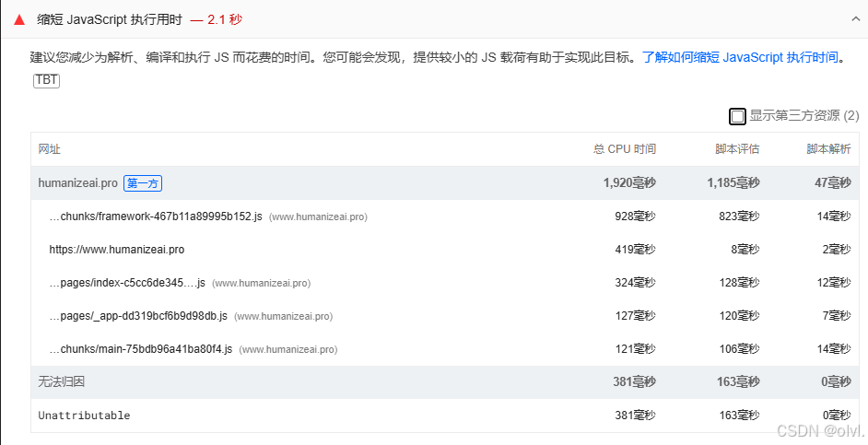
Task: Open the 了解如何缩短 JavaScript 执行时间 link
Action: (x=740, y=57)
